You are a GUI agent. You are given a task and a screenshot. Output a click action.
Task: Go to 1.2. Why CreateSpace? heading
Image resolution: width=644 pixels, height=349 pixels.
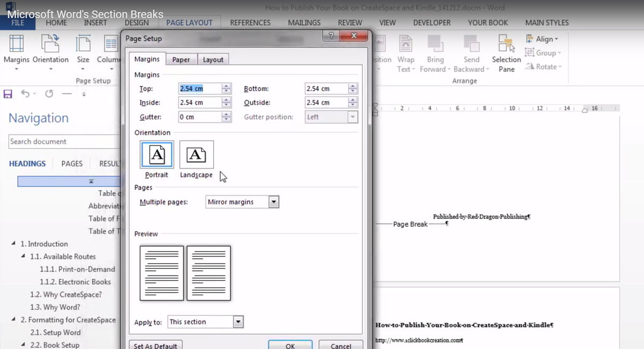click(65, 294)
